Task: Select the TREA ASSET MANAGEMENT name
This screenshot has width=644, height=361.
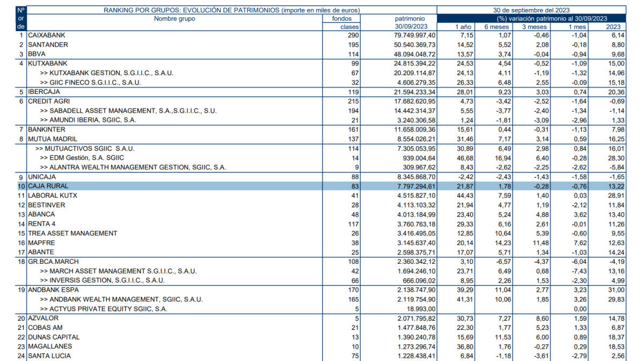Action: pos(72,233)
